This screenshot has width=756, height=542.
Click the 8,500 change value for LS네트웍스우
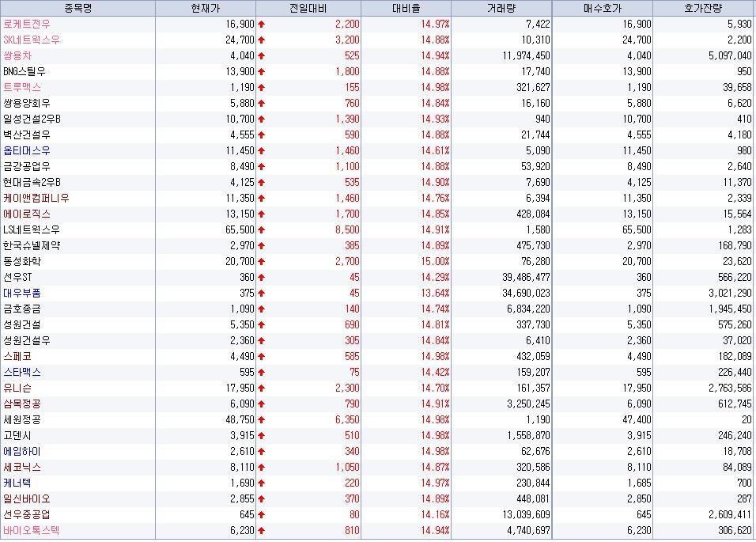tap(348, 230)
